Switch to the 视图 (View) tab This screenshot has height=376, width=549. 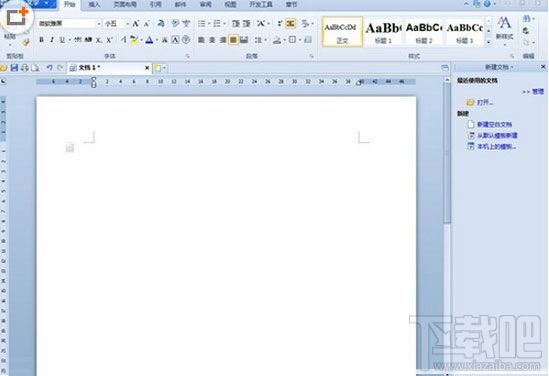click(230, 4)
